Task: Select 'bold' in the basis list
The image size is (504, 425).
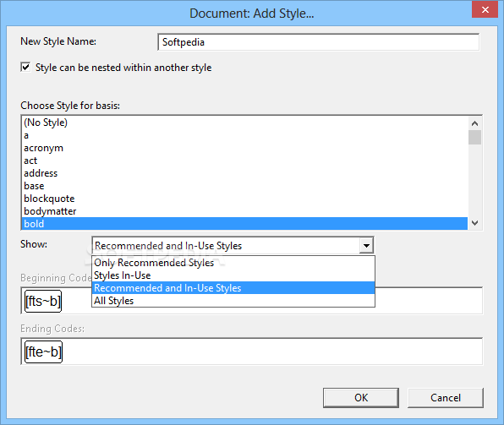Action: point(244,224)
